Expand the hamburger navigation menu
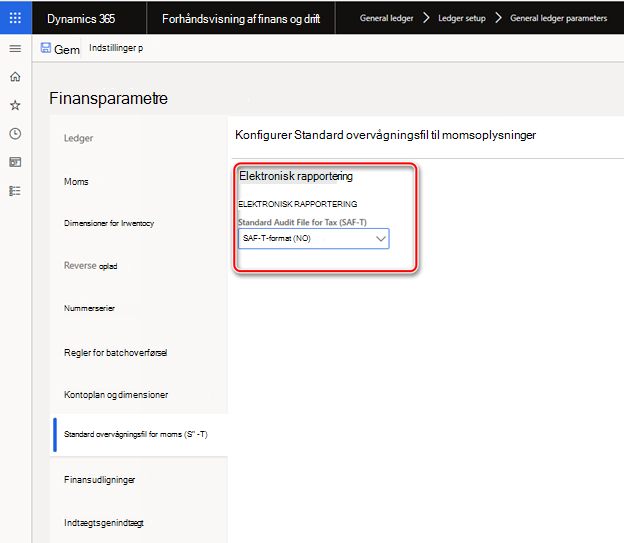Image resolution: width=624 pixels, height=543 pixels. [x=15, y=49]
